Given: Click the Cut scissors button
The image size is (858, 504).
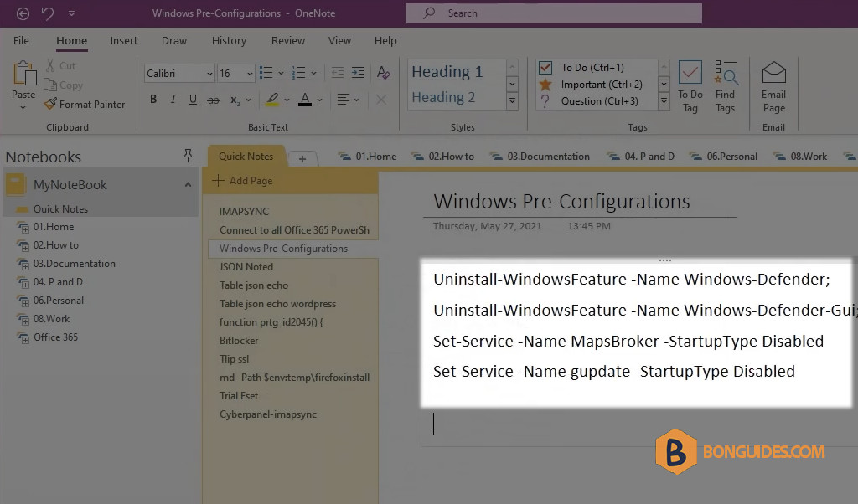Looking at the screenshot, I should pos(60,65).
